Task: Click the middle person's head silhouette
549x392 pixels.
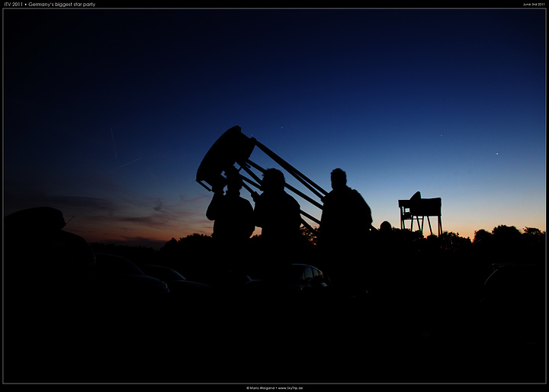Action: [x=273, y=179]
